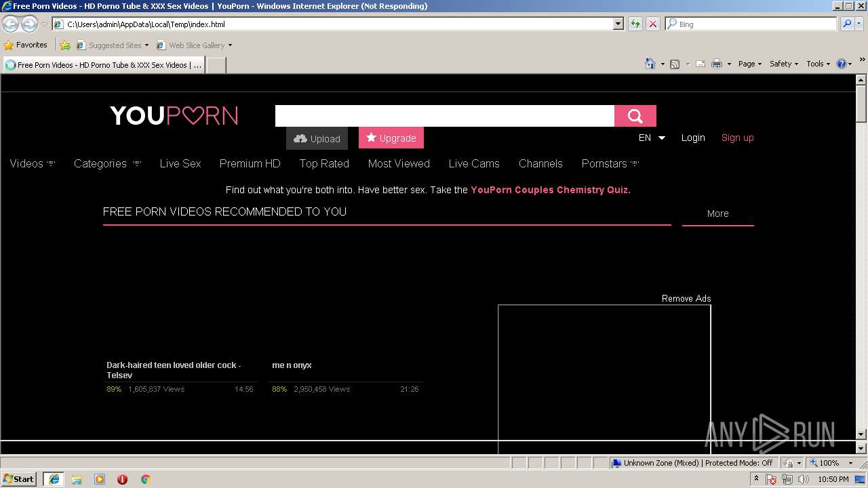
Task: Click the Help question mark icon
Action: tap(841, 64)
